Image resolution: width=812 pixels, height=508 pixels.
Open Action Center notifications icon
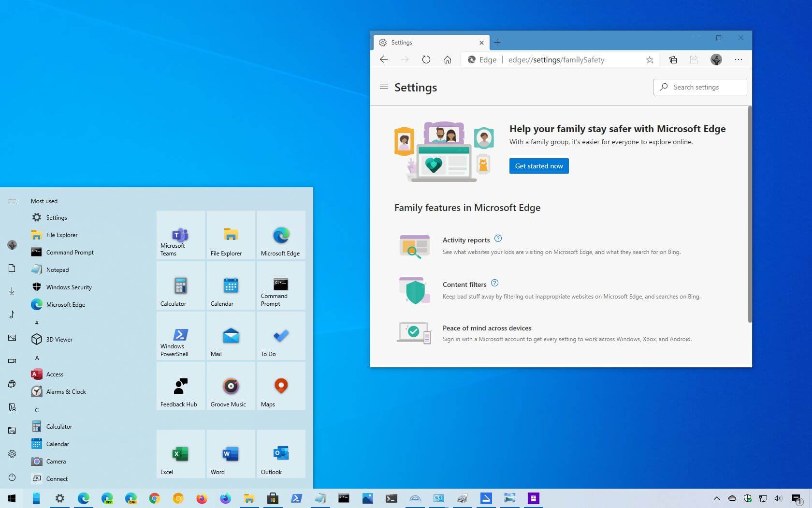pyautogui.click(x=797, y=498)
